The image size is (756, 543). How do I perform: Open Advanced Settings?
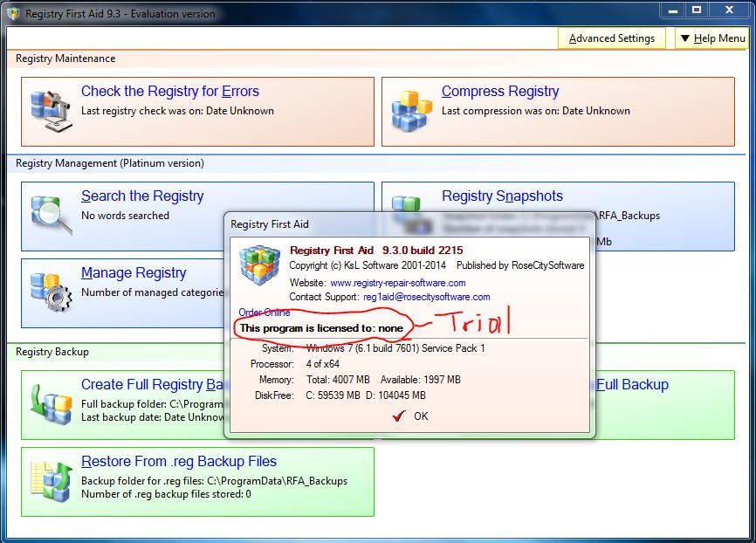[611, 38]
